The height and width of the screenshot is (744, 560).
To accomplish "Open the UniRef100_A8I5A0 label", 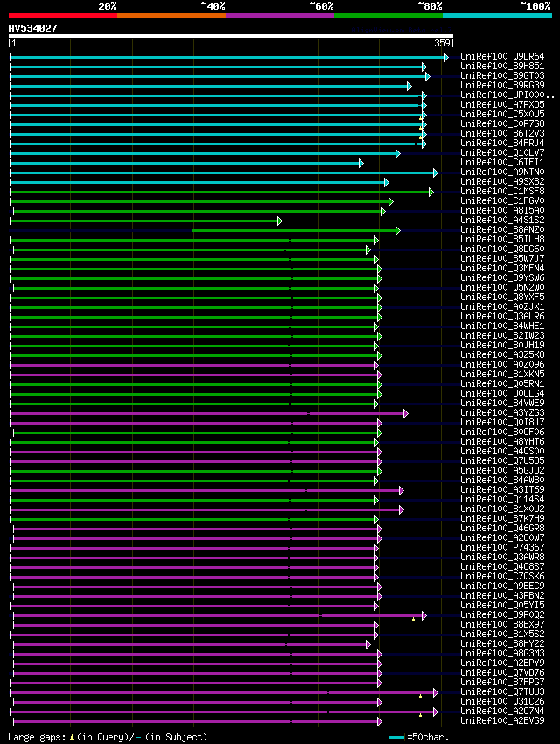I will pos(502,211).
